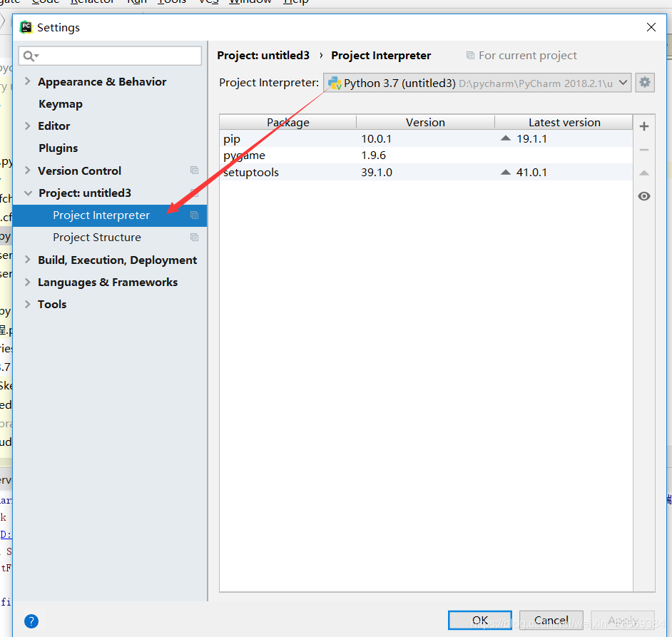Click Project: untitled3 breadcrumb

pos(263,56)
